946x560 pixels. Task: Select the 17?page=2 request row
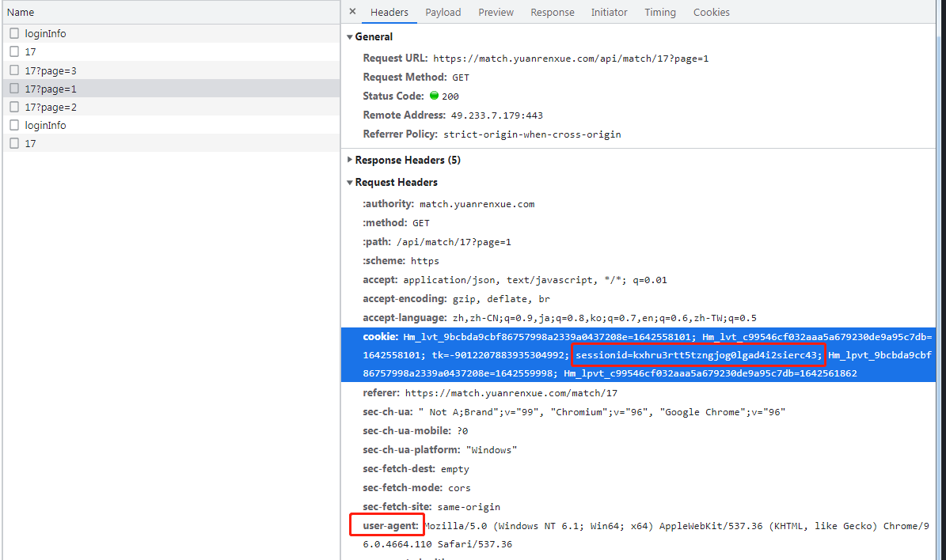tap(171, 107)
